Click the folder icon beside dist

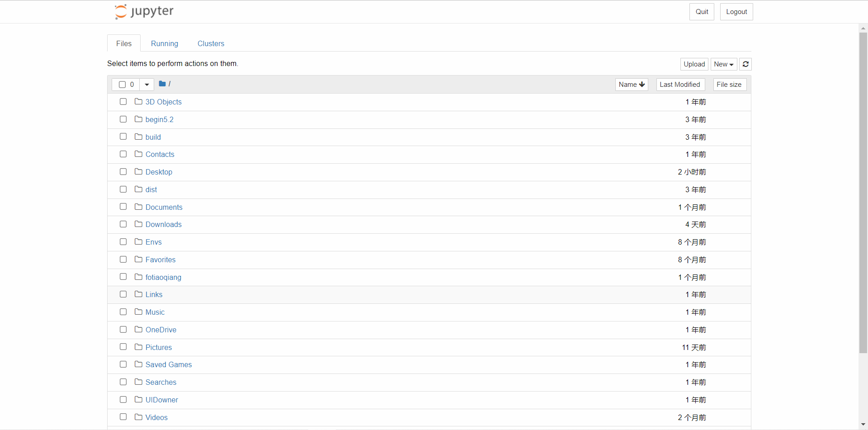click(138, 189)
